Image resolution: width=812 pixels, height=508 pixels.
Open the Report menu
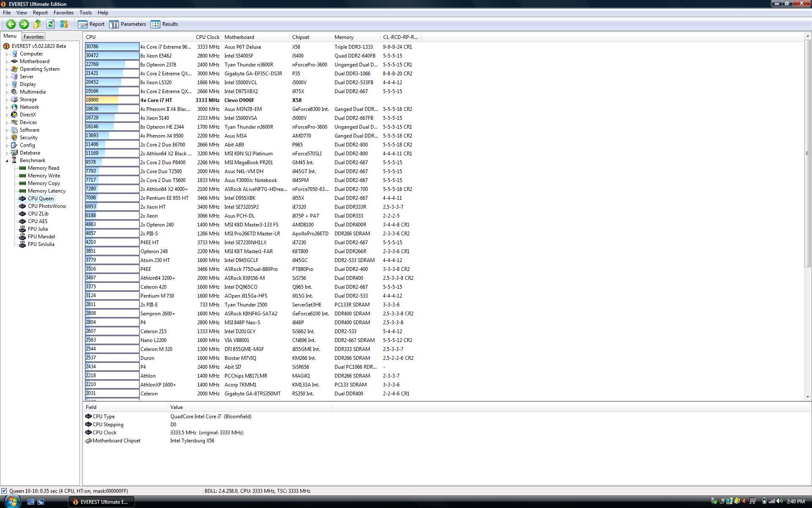pos(40,13)
